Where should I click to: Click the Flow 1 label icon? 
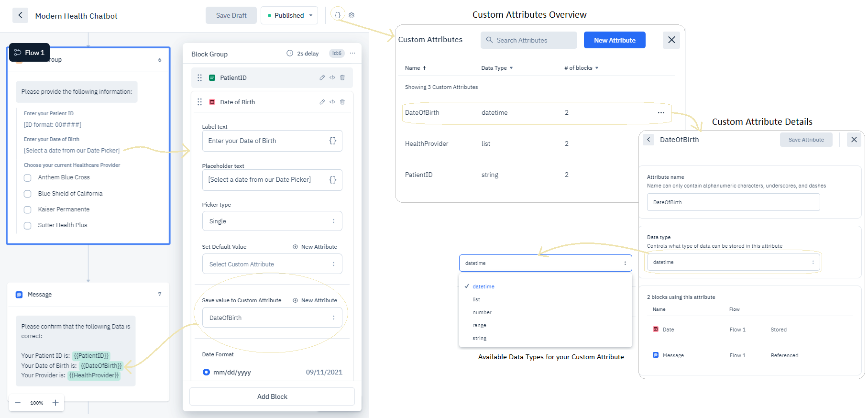pos(18,53)
